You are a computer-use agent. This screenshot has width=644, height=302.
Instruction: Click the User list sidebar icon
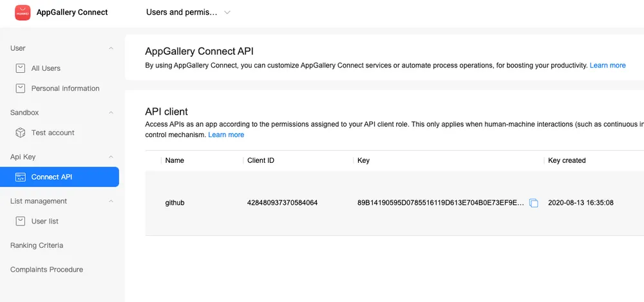(x=20, y=222)
